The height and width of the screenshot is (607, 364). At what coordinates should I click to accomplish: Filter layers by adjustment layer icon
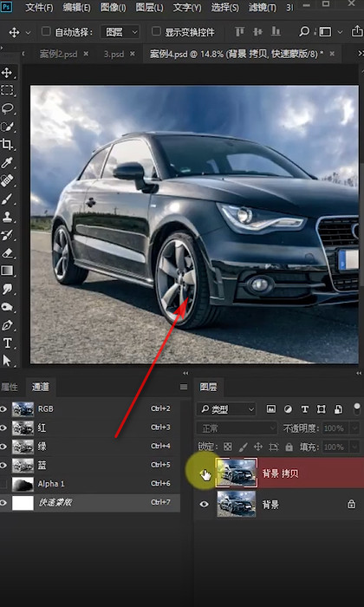coord(289,408)
